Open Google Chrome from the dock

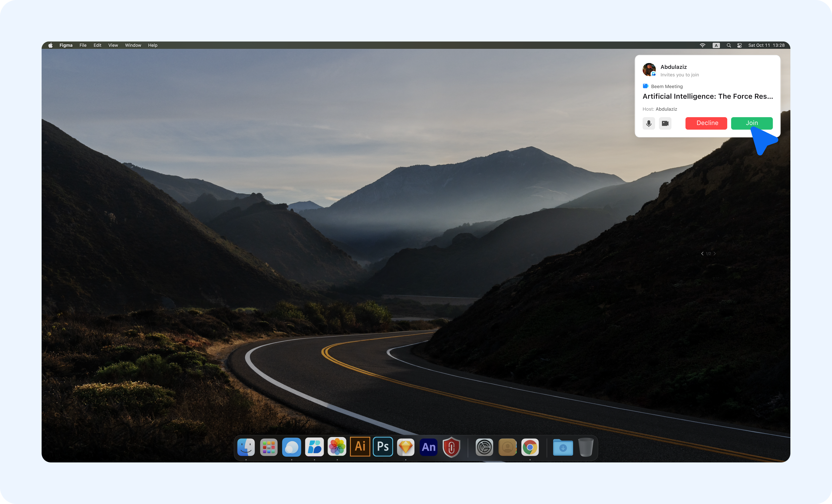click(x=530, y=447)
